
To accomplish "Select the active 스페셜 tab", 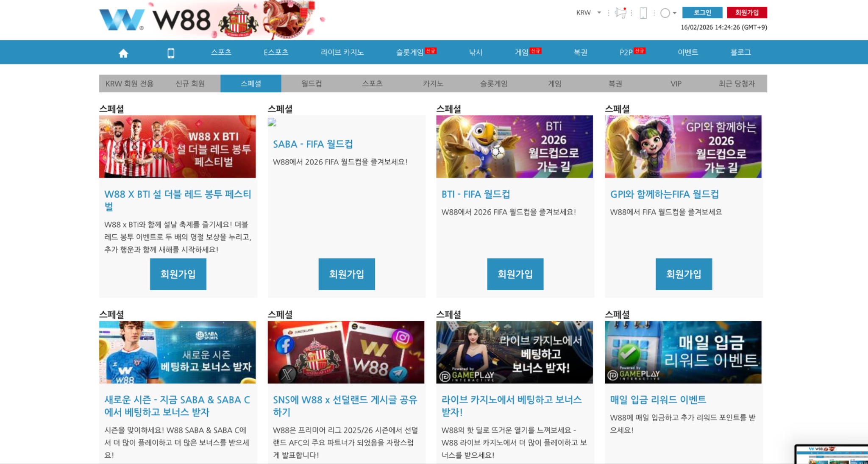I will coord(251,83).
